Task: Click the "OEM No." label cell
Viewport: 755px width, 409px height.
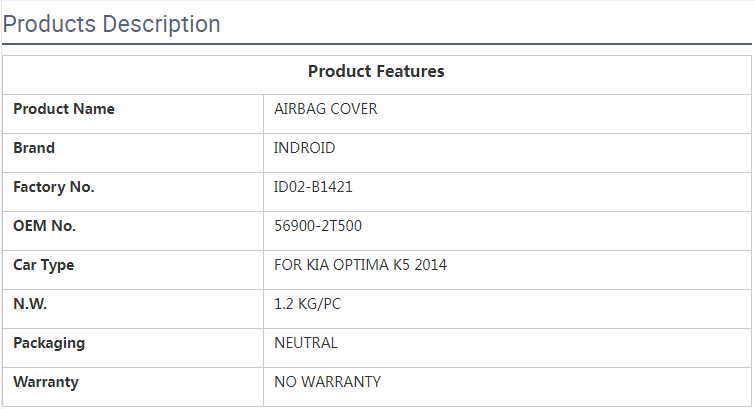Action: click(x=45, y=226)
